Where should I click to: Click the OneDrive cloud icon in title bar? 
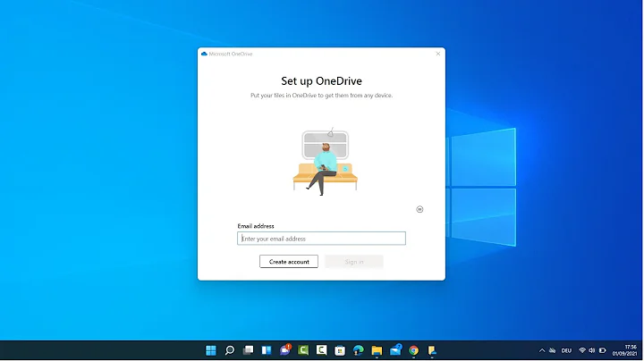(204, 54)
